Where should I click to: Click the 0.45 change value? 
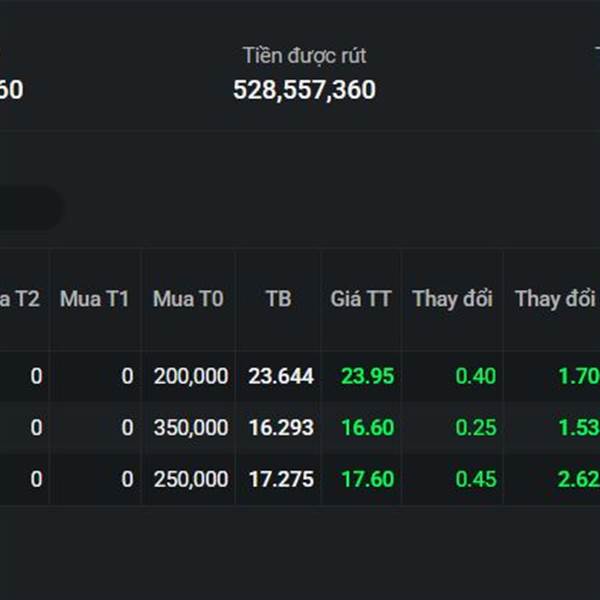pyautogui.click(x=476, y=480)
